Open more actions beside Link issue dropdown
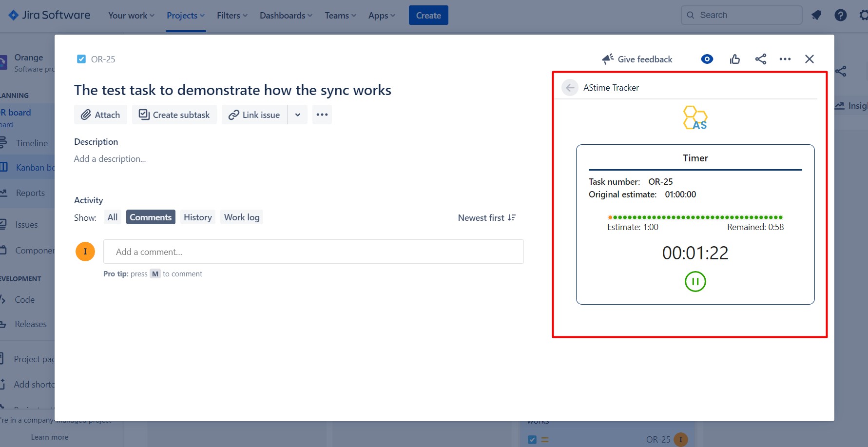This screenshot has width=868, height=447. (322, 115)
